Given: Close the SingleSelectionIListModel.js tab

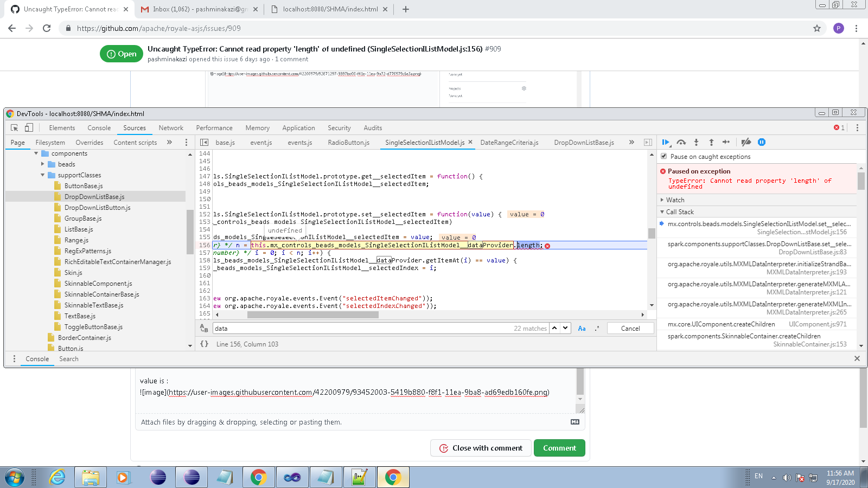Looking at the screenshot, I should (x=470, y=142).
